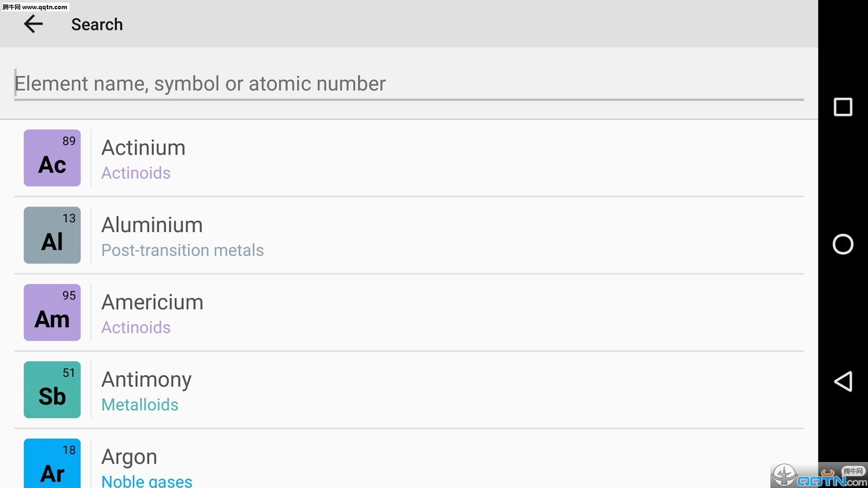Viewport: 868px width, 488px height.
Task: Tap the back arrow icon
Action: click(x=33, y=24)
